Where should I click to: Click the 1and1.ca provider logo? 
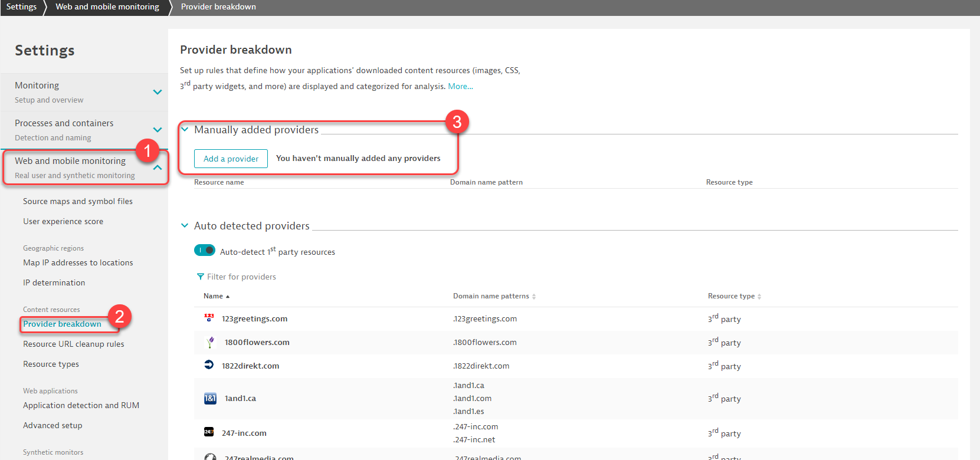(x=210, y=398)
